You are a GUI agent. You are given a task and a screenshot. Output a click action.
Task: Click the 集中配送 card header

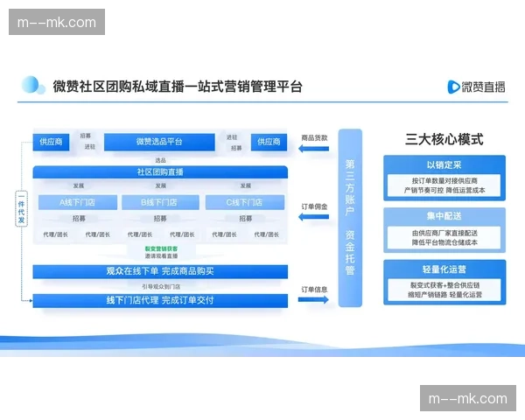click(444, 216)
